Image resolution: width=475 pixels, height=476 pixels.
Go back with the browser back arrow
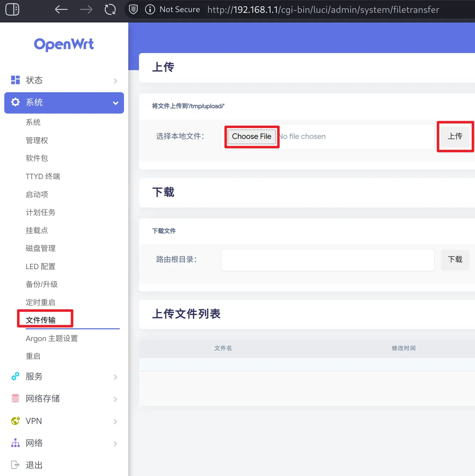(x=61, y=9)
